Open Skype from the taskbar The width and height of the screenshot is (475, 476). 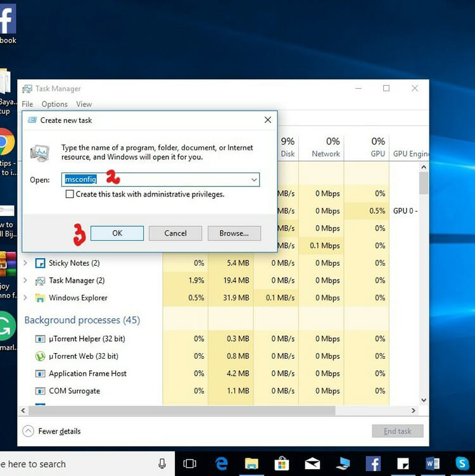462,463
